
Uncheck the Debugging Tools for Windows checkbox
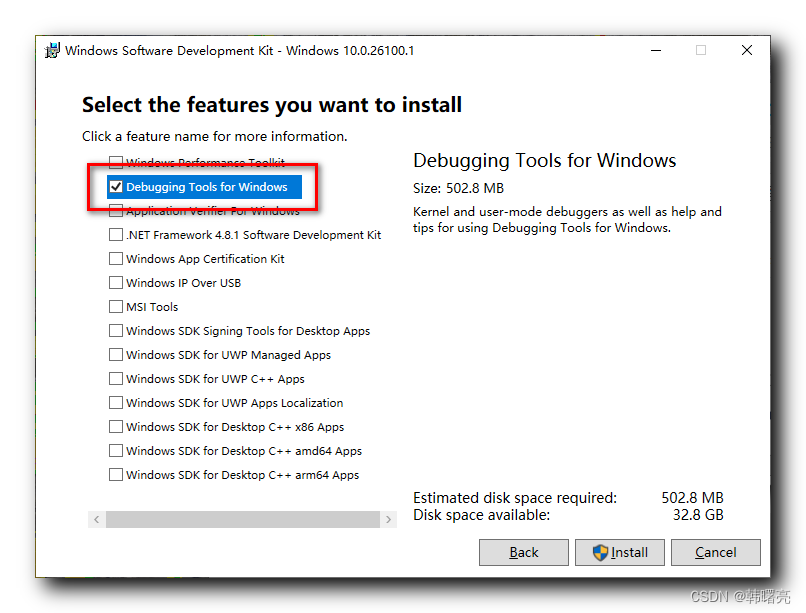pyautogui.click(x=116, y=187)
